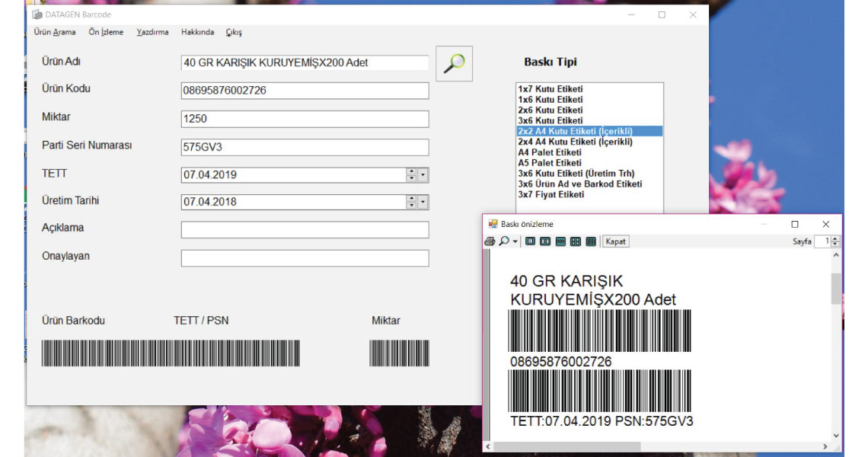Click the empty Açıklama field

coord(305,229)
